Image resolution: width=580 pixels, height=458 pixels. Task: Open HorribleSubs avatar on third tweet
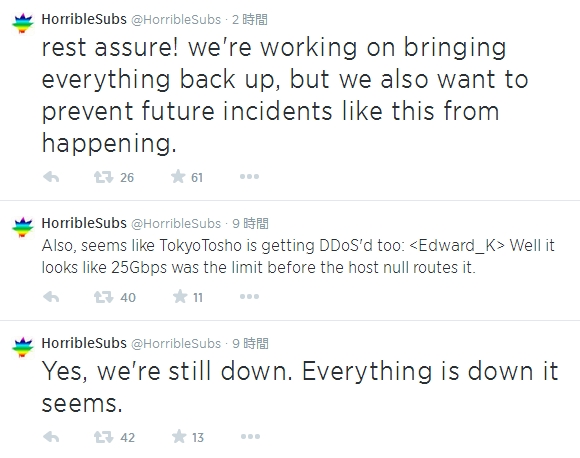[x=23, y=347]
